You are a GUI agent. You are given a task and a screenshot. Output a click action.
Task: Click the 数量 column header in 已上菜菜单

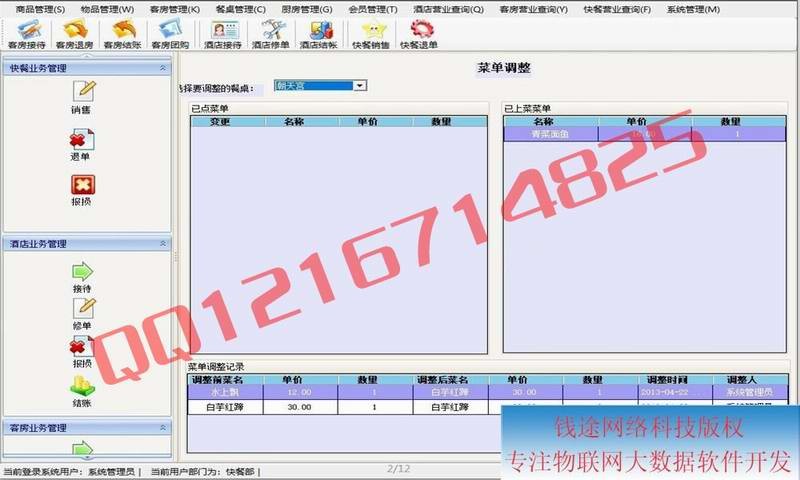[x=738, y=121]
